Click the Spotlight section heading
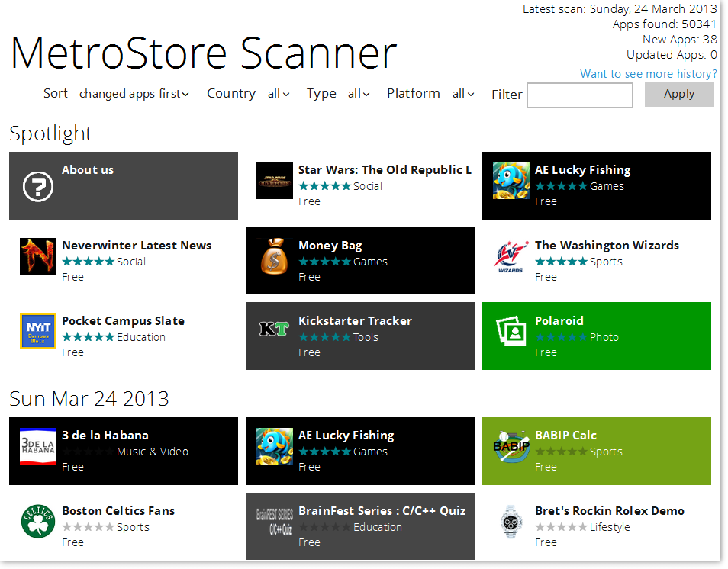Screen dimensions: 728x569 [50, 134]
